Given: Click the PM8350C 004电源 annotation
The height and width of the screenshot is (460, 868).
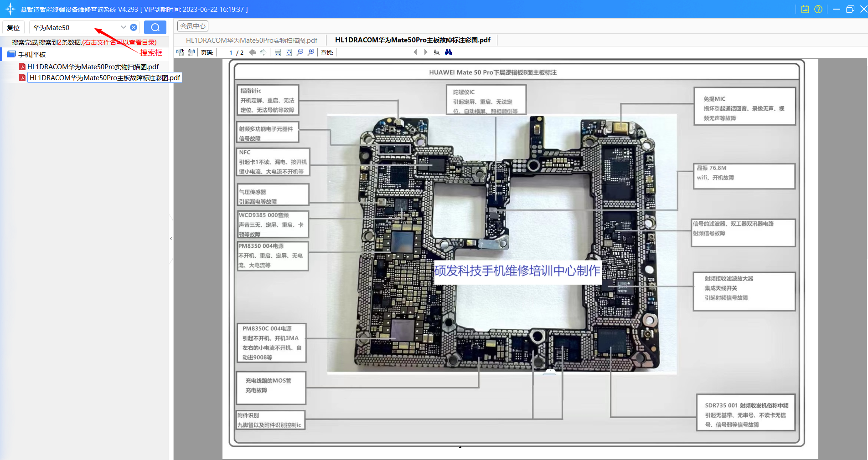Looking at the screenshot, I should 271,342.
